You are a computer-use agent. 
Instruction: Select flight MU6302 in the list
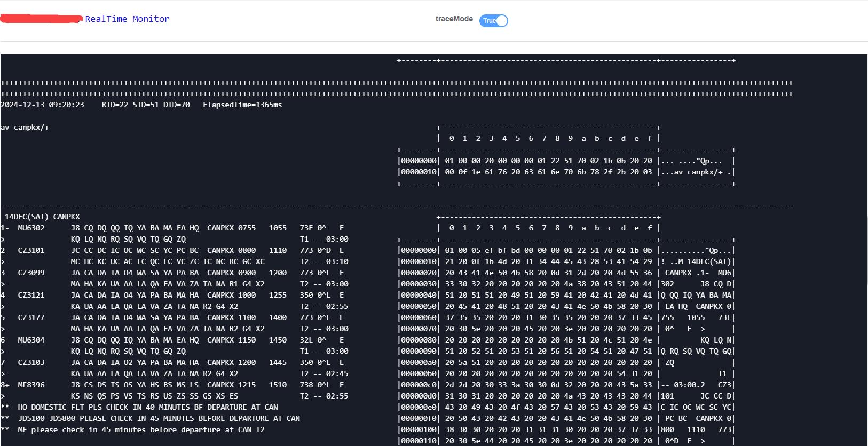pyautogui.click(x=31, y=228)
